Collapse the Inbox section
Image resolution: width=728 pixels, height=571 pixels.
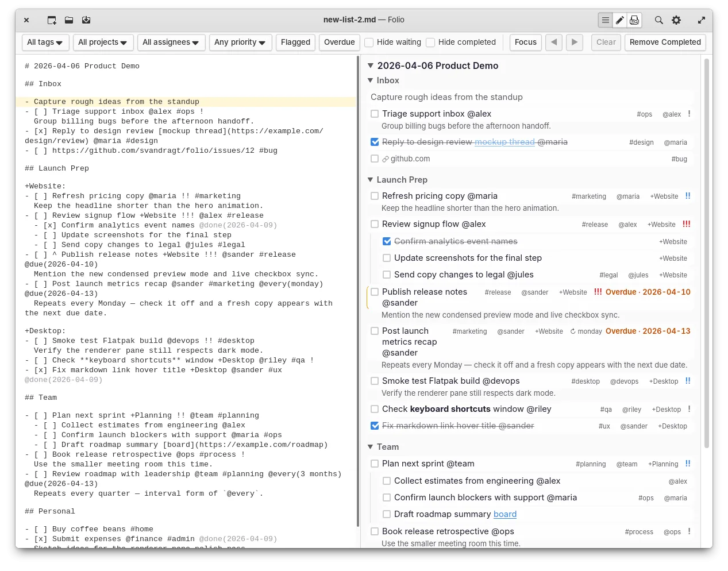pyautogui.click(x=371, y=80)
